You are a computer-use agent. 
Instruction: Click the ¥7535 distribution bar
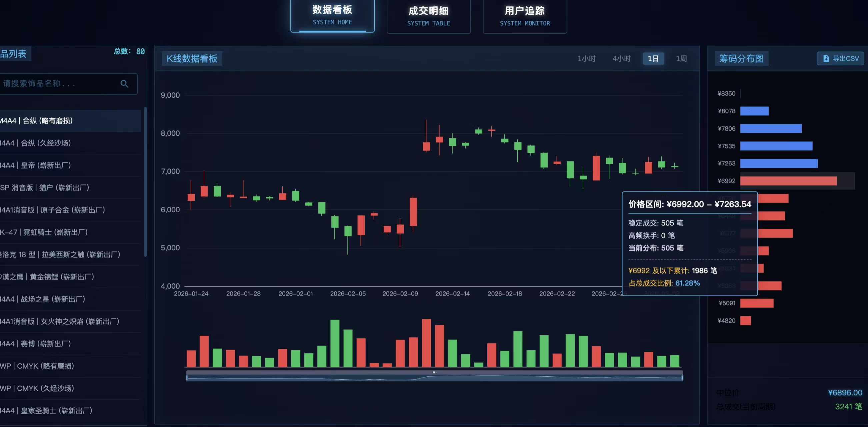[776, 146]
